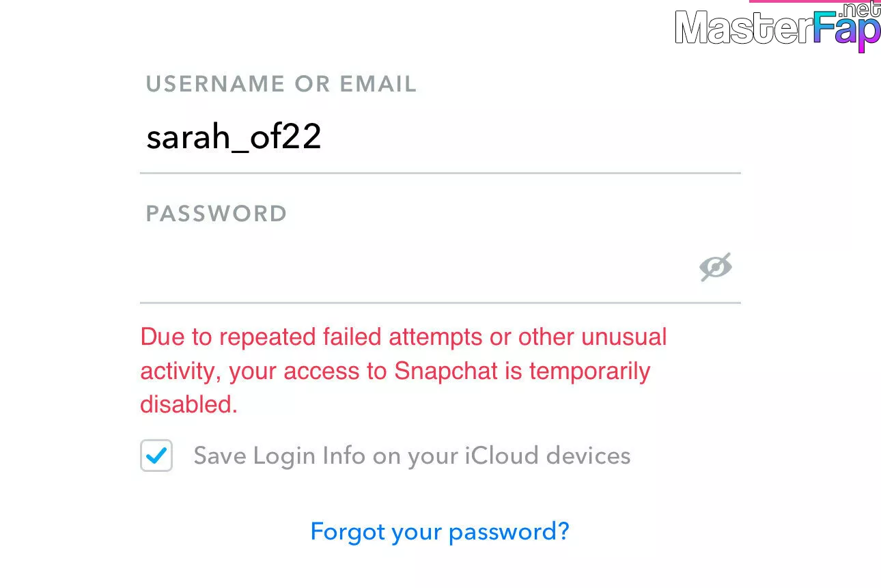881x588 pixels.
Task: Focus the username field containing sarah_of22
Action: pyautogui.click(x=440, y=139)
